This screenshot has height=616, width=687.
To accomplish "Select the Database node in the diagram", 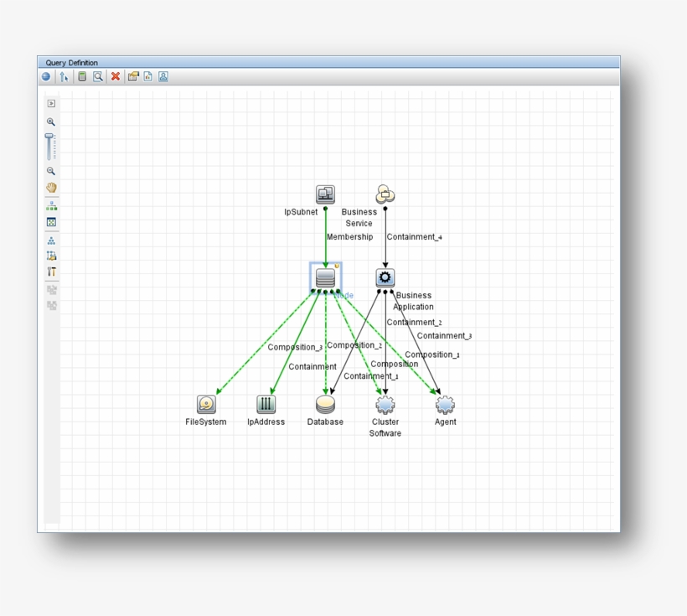I will coord(326,403).
